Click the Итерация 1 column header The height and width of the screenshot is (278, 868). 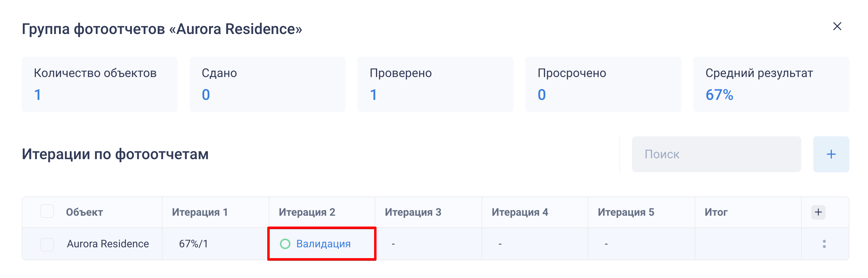tap(200, 212)
